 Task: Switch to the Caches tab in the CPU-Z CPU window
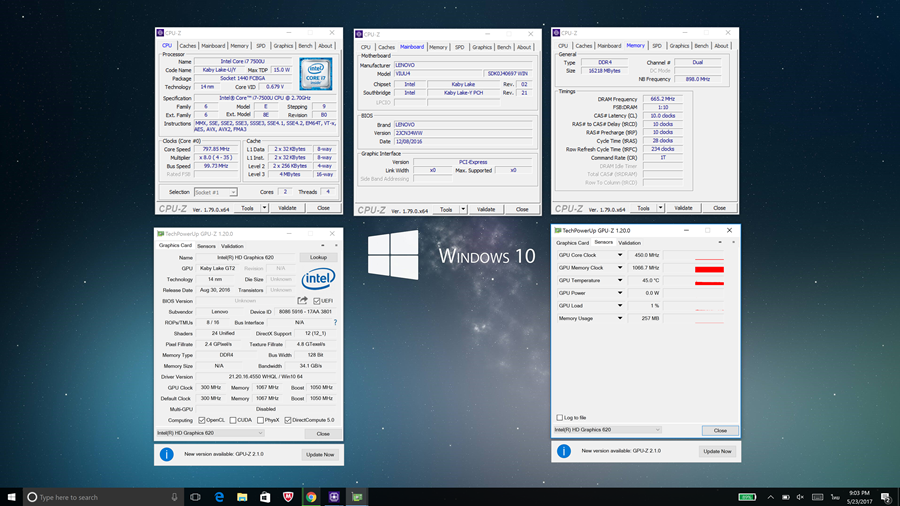point(188,45)
